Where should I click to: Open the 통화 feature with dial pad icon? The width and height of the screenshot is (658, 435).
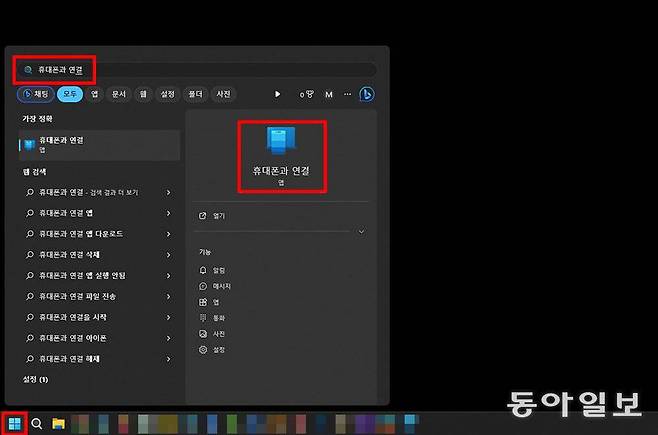[x=212, y=318]
